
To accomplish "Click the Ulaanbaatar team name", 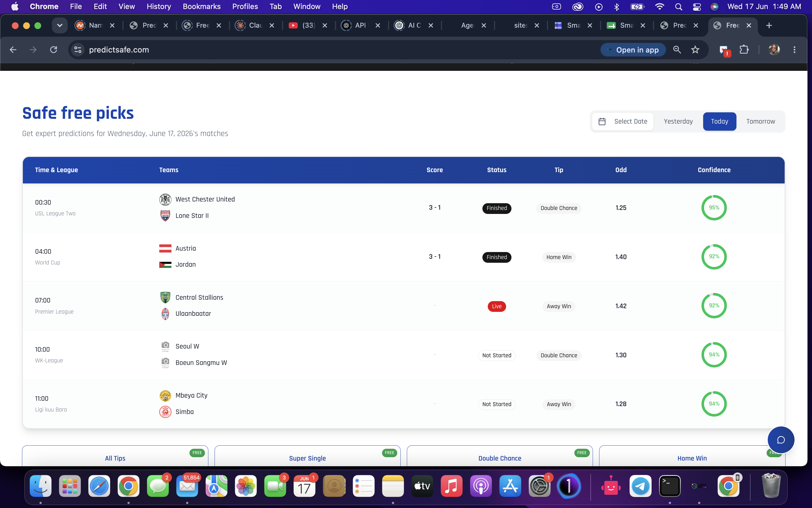I will coord(193,314).
